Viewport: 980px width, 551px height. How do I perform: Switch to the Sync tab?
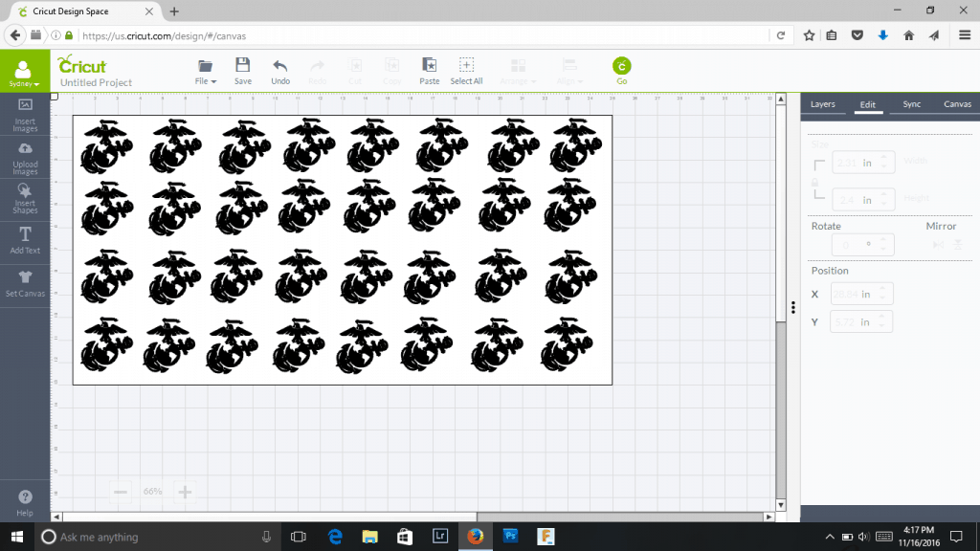tap(912, 104)
